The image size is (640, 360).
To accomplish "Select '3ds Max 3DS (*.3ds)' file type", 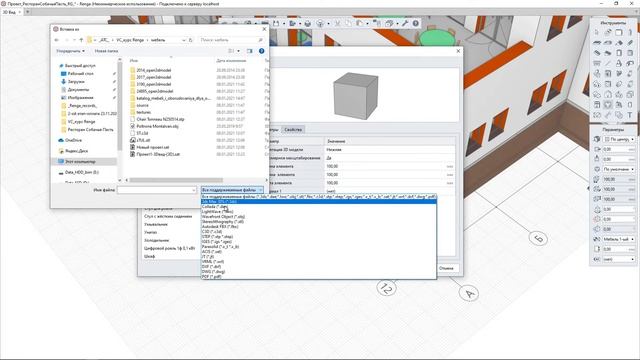I will (318, 202).
